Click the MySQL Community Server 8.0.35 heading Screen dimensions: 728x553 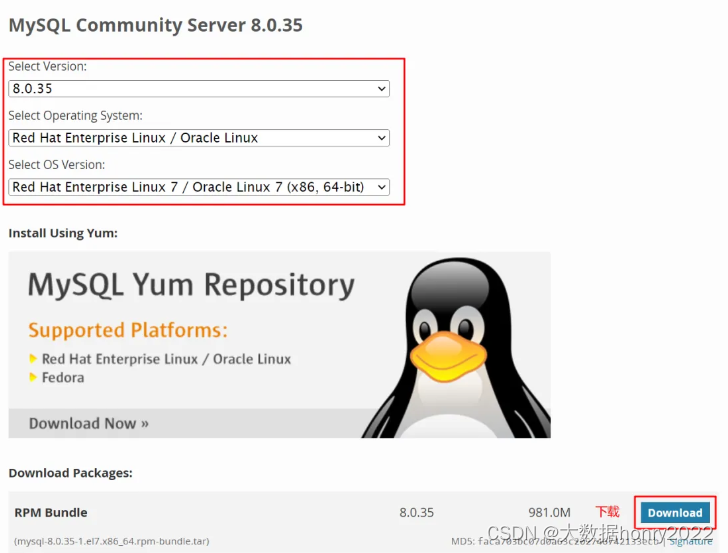click(156, 25)
